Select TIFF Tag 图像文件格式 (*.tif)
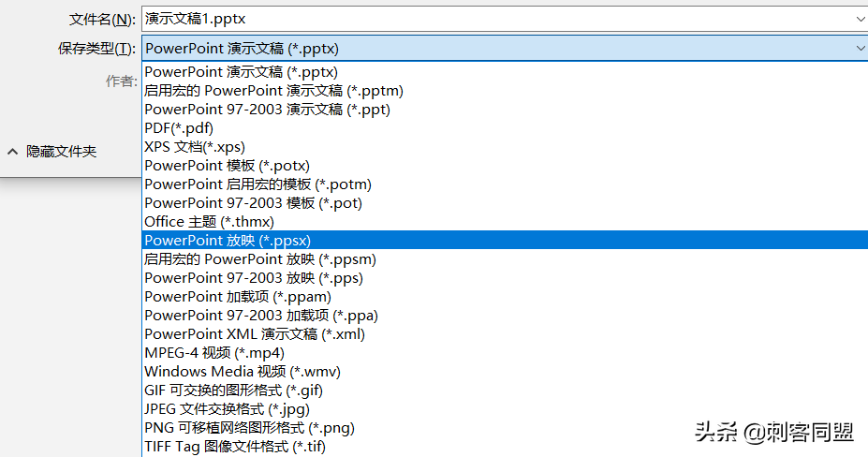868x457 pixels. tap(505, 447)
